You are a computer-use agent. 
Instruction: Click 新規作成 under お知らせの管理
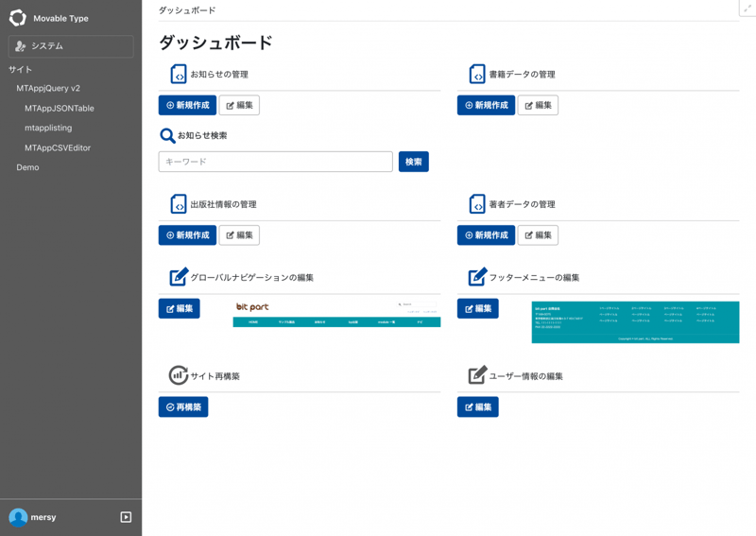pos(187,105)
